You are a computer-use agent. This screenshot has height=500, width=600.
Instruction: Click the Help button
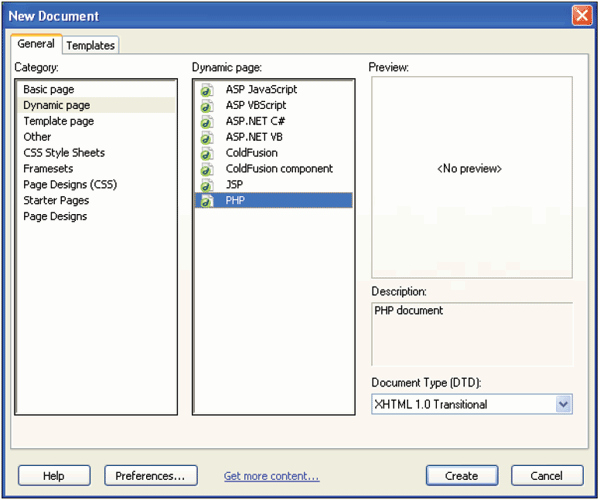(x=54, y=476)
